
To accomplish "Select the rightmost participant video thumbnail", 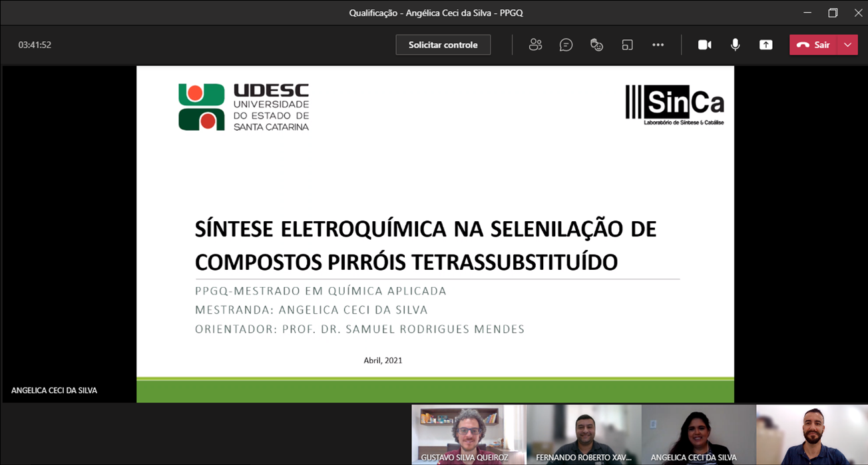I will coord(812,433).
